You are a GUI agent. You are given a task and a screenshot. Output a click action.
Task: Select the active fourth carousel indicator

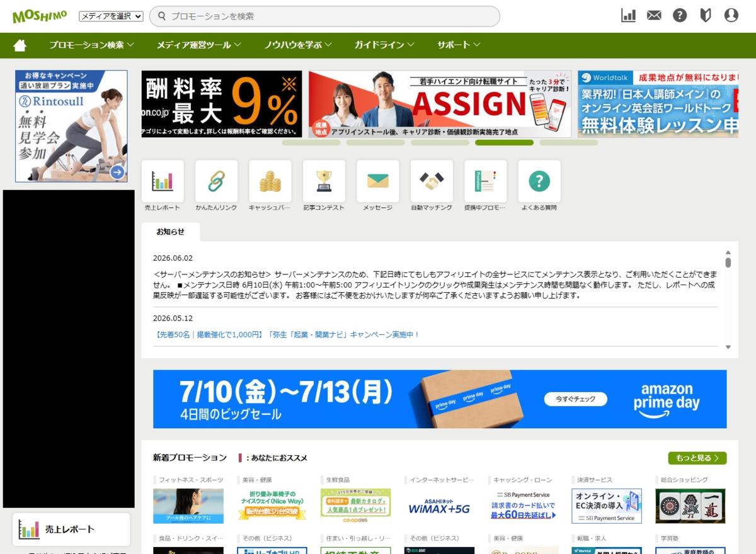504,143
